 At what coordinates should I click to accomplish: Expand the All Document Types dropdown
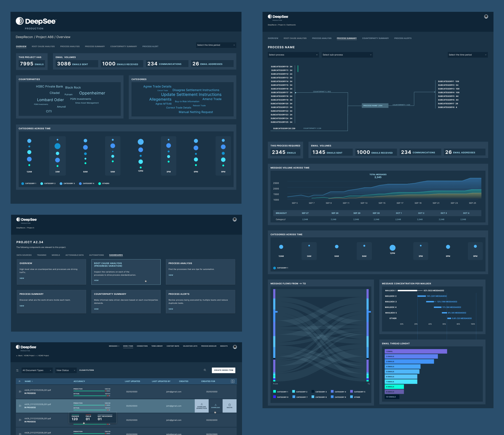37,370
